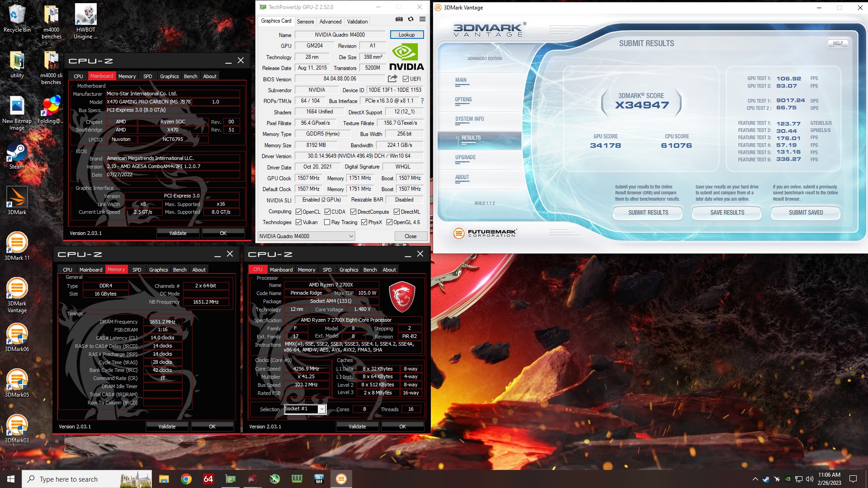Click Help button in 3DMark Vantage
This screenshot has height=488, width=868.
click(x=838, y=43)
